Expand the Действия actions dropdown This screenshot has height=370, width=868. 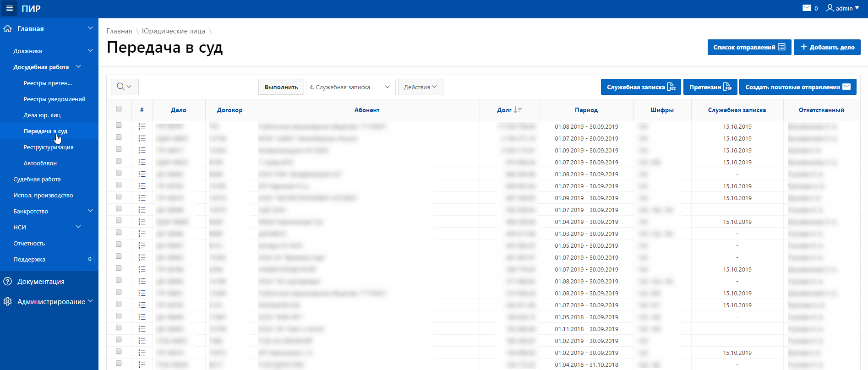(x=421, y=87)
